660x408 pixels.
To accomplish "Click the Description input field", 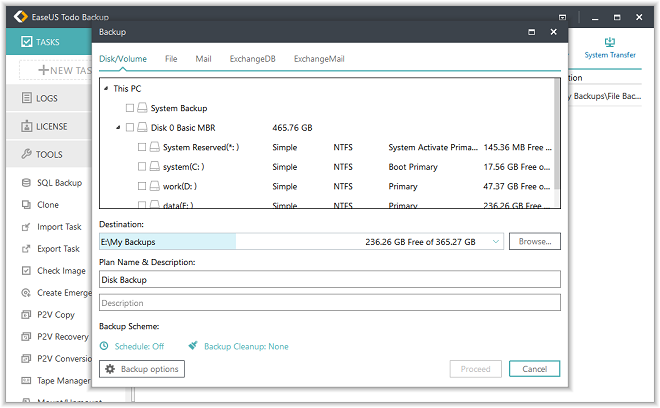I will (329, 303).
